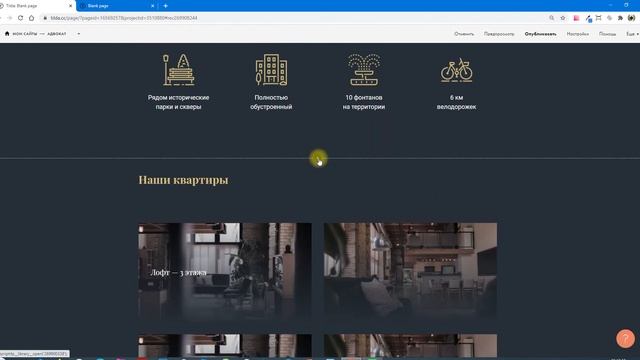Open the extensions puzzle-piece menu
This screenshot has height=360, width=640.
[620, 18]
